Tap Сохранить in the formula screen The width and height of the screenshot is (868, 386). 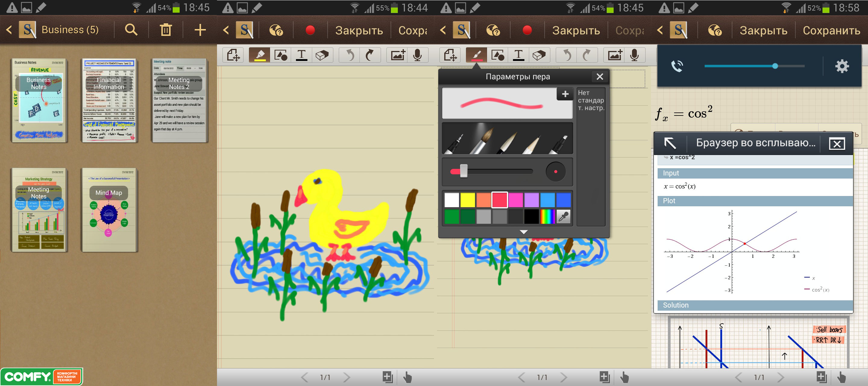click(831, 31)
